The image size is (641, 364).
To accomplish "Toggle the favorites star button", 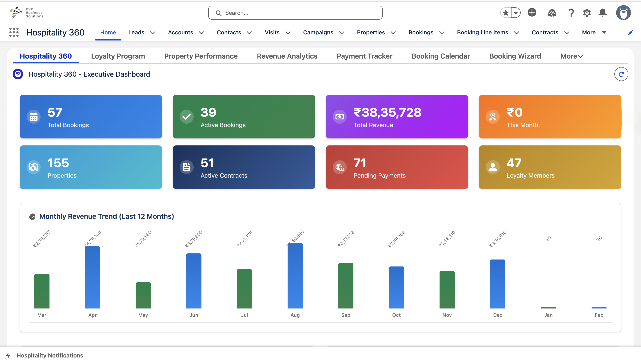I will [x=506, y=12].
